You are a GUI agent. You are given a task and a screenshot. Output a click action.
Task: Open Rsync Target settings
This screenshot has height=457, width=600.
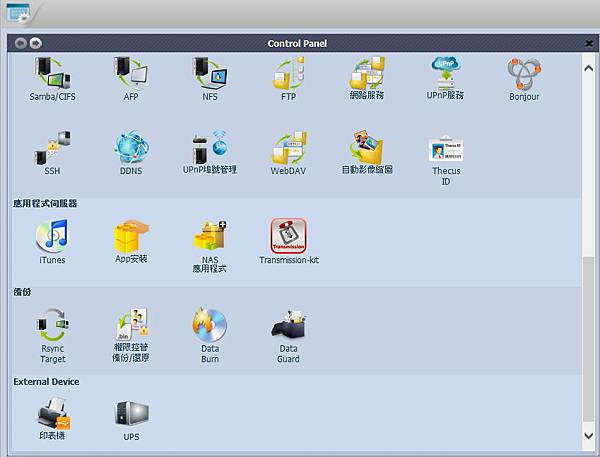click(52, 336)
